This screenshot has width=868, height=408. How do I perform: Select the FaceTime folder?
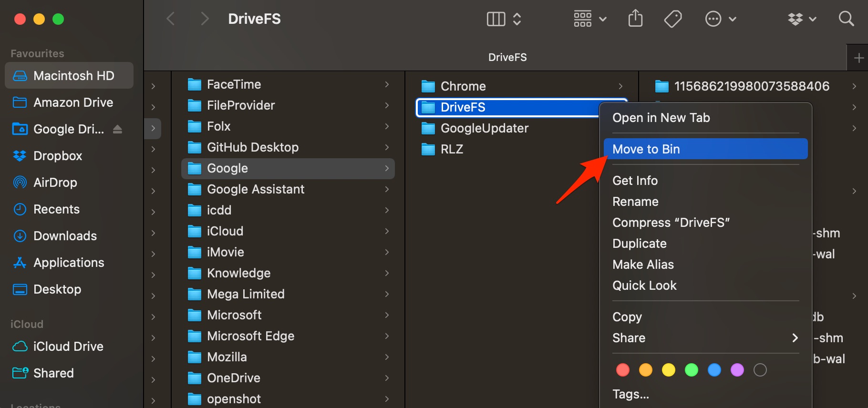[288, 84]
